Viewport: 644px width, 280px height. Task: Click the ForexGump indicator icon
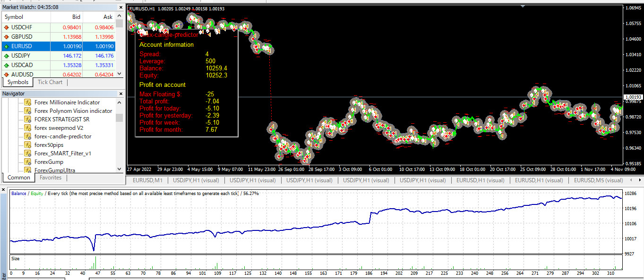point(27,162)
